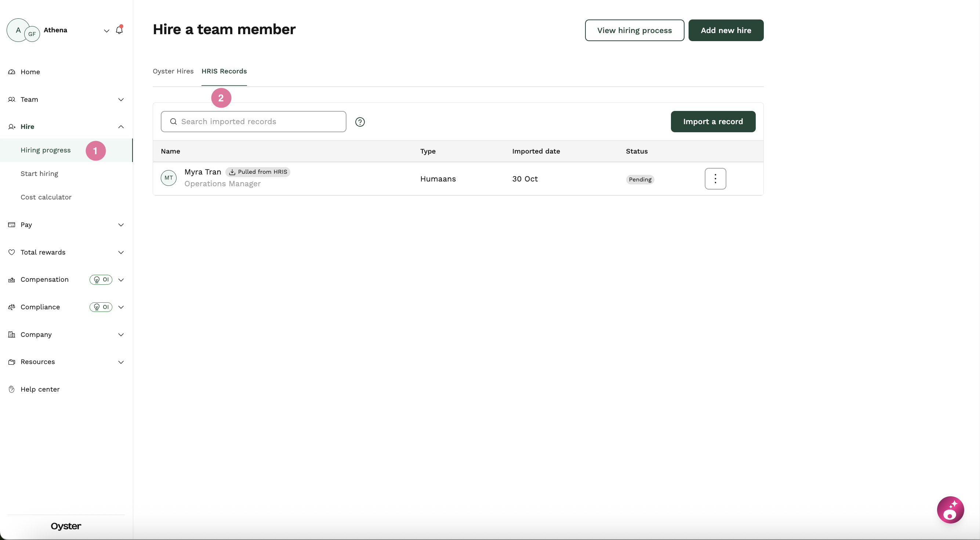This screenshot has width=980, height=540.
Task: Click the Hire person-plus icon
Action: click(12, 127)
